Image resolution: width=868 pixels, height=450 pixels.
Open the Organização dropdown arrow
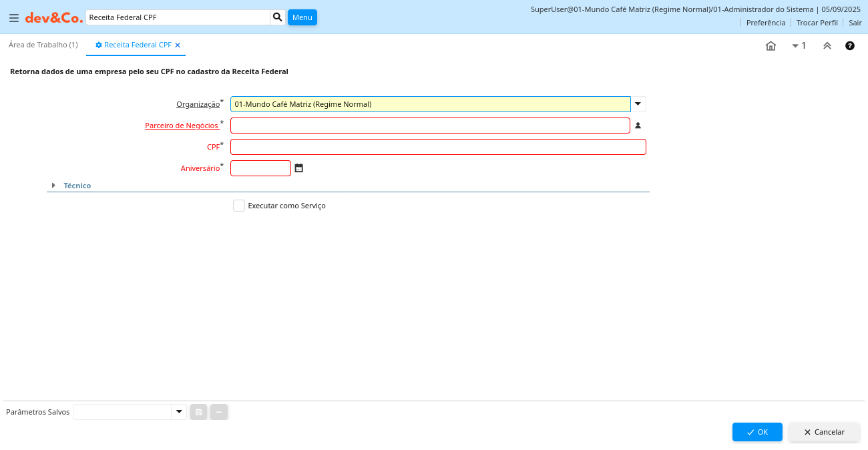[638, 104]
